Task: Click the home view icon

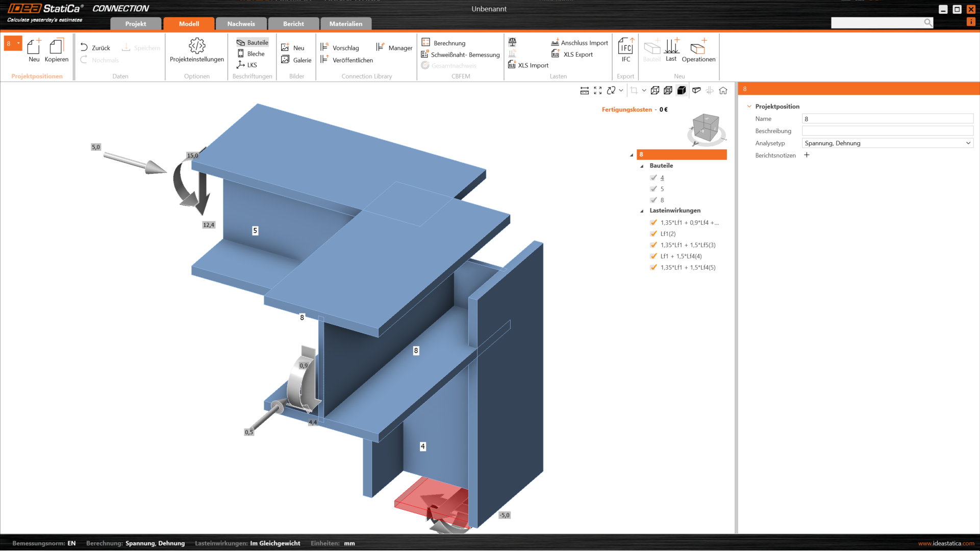Action: (x=723, y=90)
